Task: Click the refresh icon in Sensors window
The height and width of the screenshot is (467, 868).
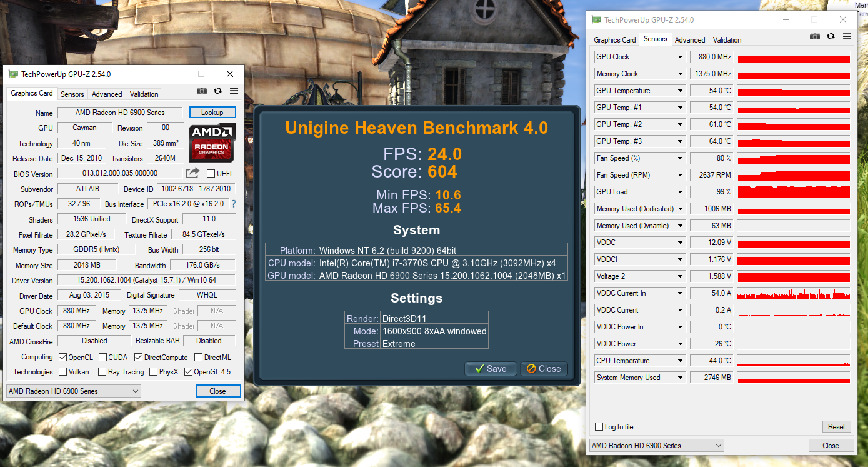Action: [831, 36]
